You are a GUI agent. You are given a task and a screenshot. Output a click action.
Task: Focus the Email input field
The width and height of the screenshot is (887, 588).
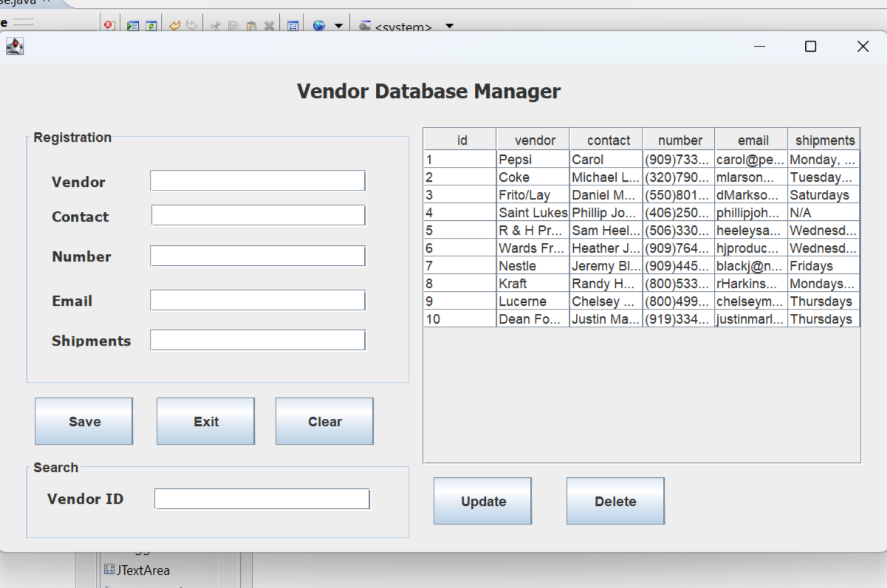click(258, 301)
